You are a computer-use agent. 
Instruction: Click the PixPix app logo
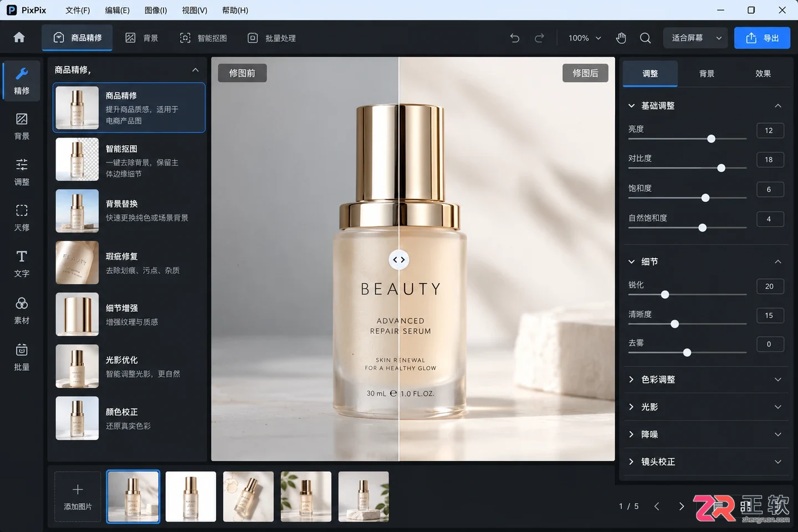[x=12, y=10]
